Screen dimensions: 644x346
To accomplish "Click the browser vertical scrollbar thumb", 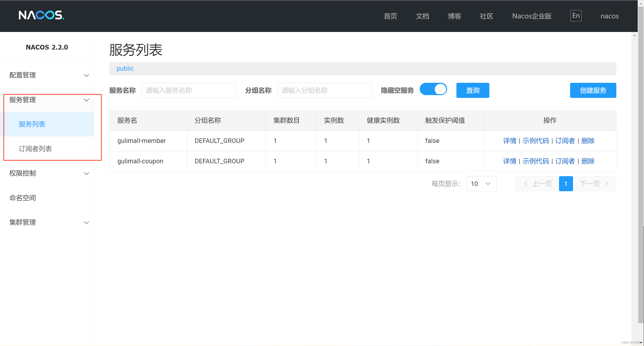I will click(x=641, y=165).
